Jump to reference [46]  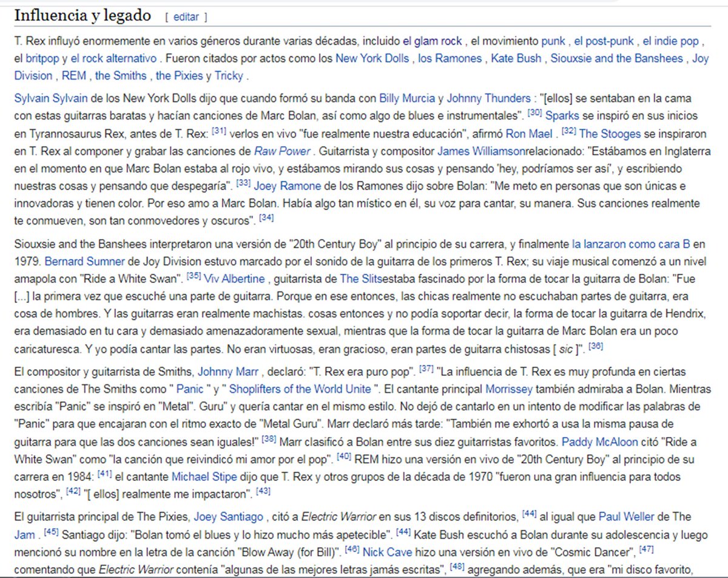[x=352, y=549]
